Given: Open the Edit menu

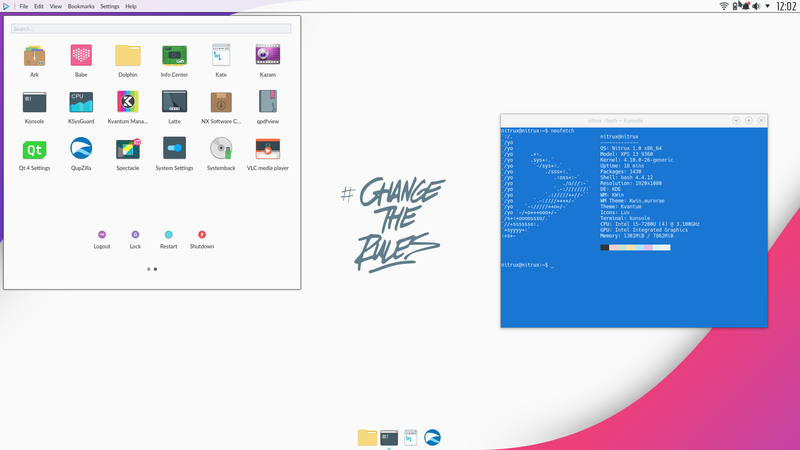Looking at the screenshot, I should tap(39, 6).
